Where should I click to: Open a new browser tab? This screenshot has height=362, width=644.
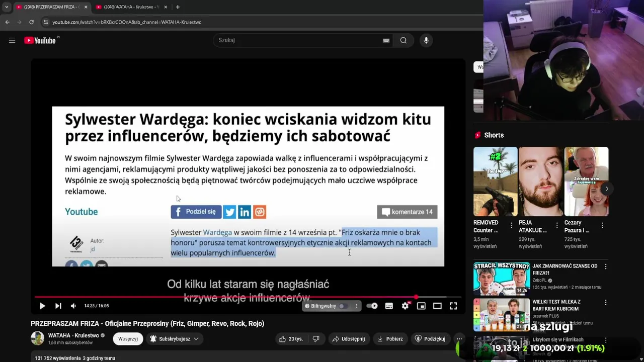pos(178,7)
